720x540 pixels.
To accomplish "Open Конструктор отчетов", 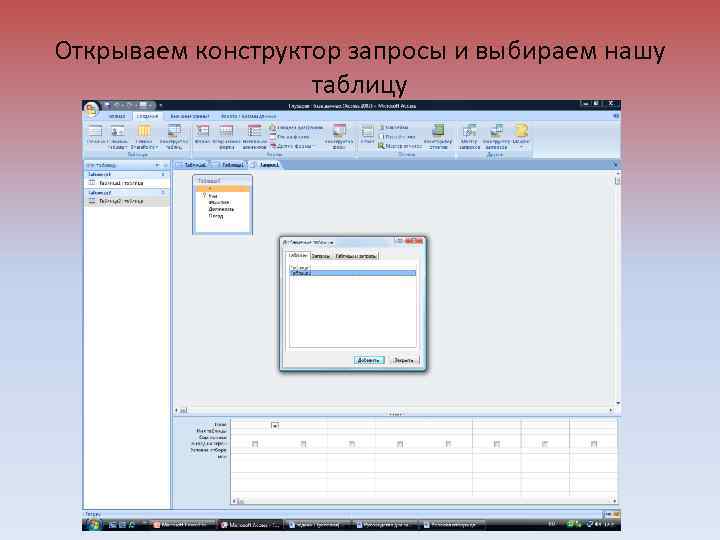I will 438,136.
